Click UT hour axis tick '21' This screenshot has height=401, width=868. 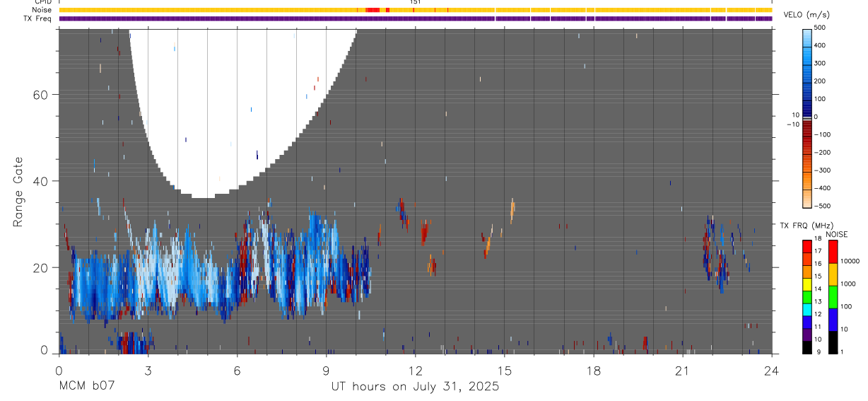point(683,369)
